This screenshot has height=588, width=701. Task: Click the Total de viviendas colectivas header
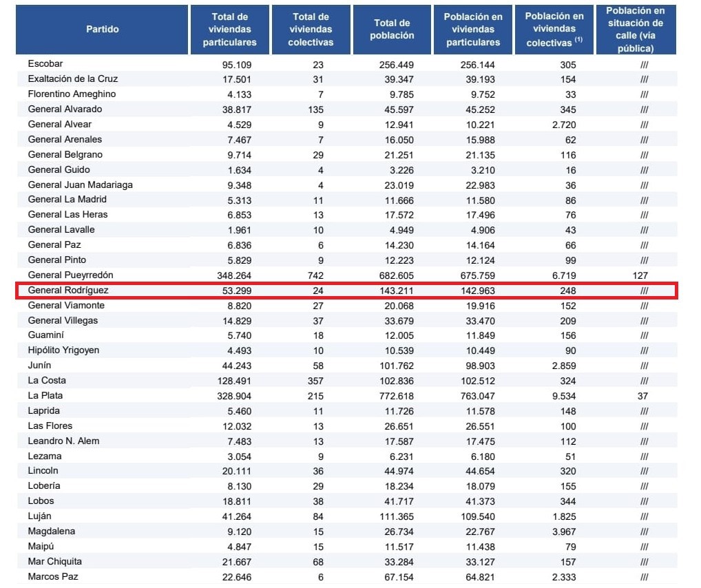pos(311,30)
